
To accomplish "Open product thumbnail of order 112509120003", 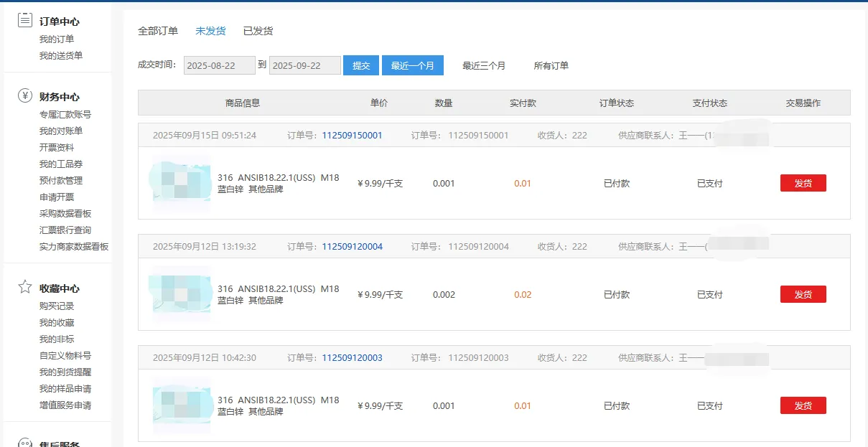I will pos(181,405).
